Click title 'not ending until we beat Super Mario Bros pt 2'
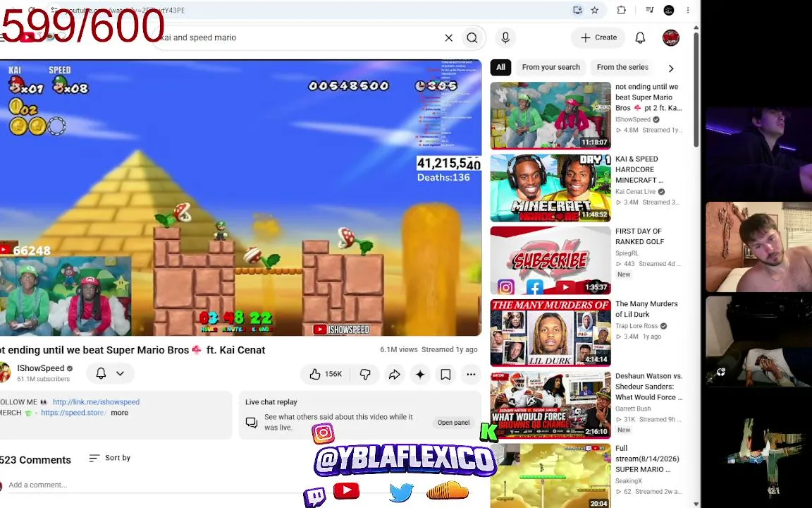Image resolution: width=812 pixels, height=508 pixels. coord(648,97)
